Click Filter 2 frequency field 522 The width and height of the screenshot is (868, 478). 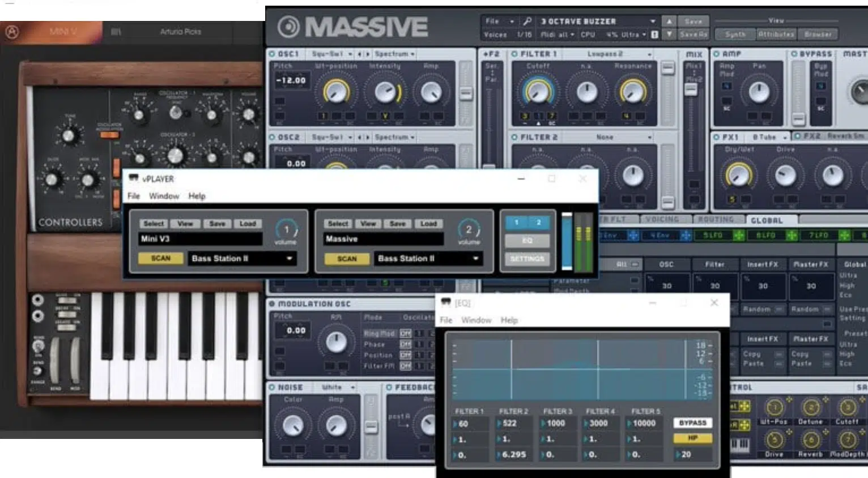point(513,423)
